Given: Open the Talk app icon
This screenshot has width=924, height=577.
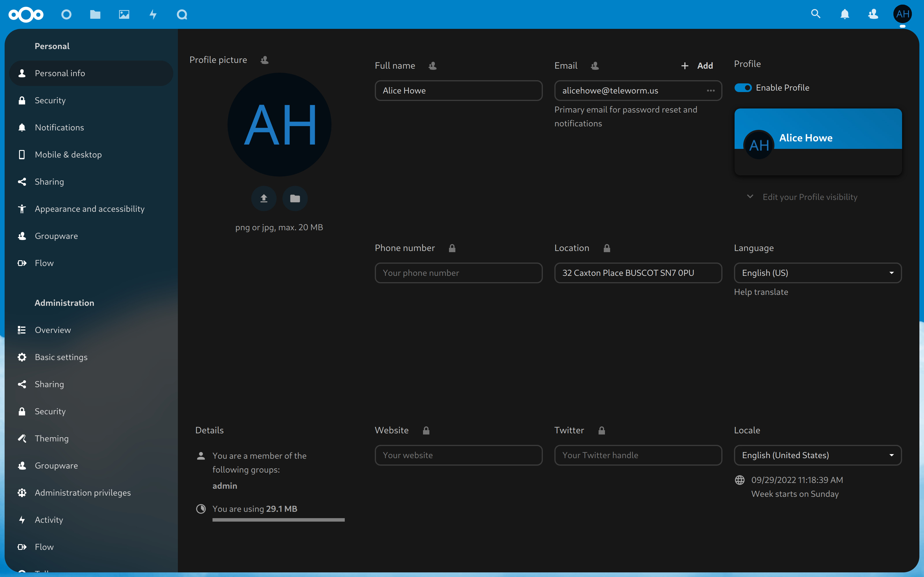Looking at the screenshot, I should [182, 14].
